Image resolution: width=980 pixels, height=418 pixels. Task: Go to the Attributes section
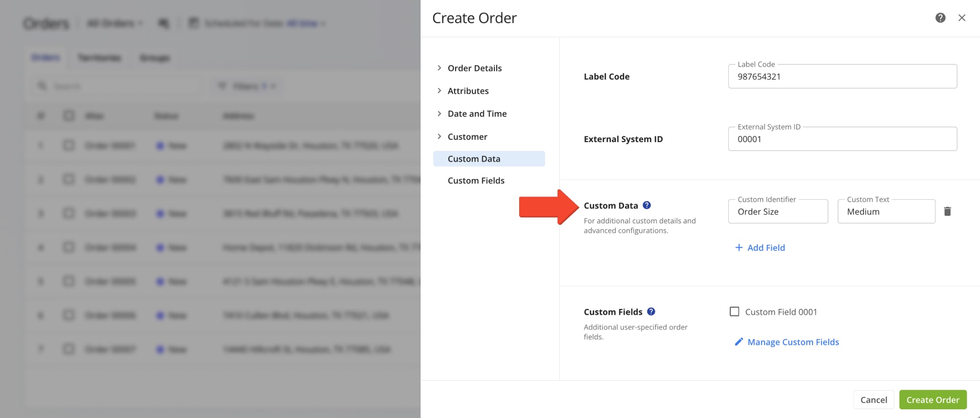(x=468, y=91)
